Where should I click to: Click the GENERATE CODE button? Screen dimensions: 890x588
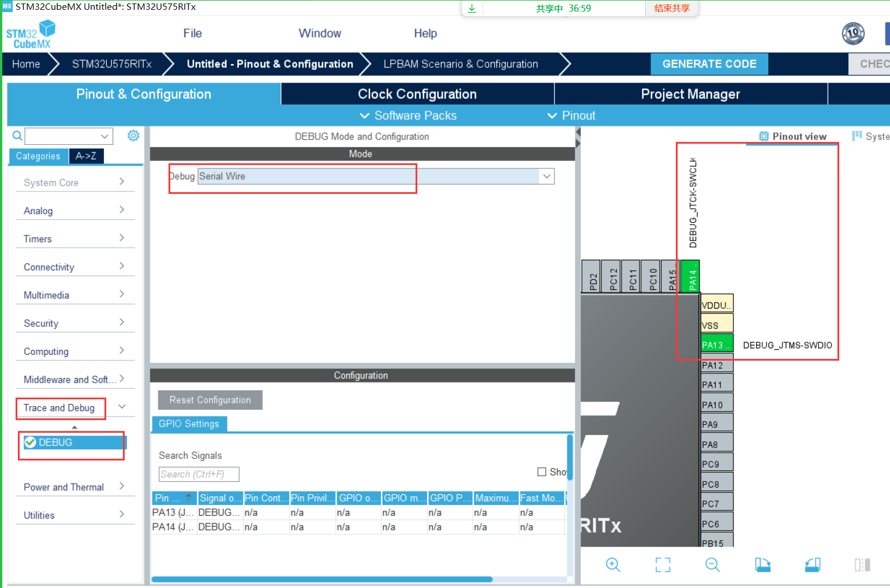[x=709, y=64]
